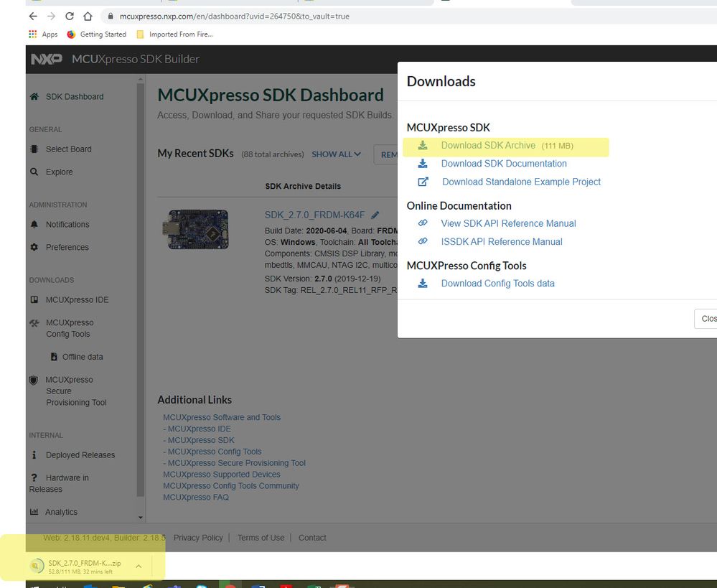Image resolution: width=717 pixels, height=588 pixels.
Task: Open MCUXpresso Supported Devices link
Action: pyautogui.click(x=221, y=475)
